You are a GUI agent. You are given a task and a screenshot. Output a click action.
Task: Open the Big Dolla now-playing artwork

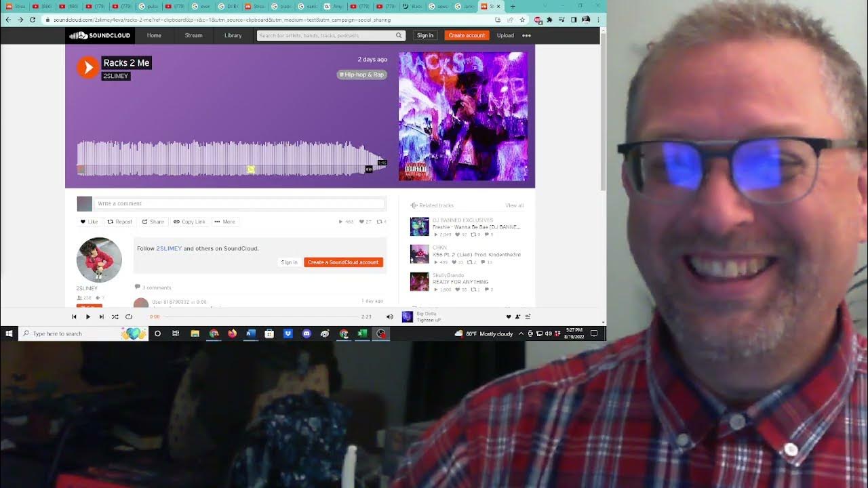[x=407, y=317]
